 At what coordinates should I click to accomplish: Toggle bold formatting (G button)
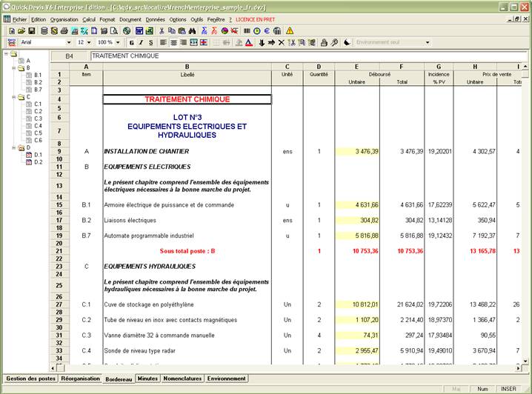[x=130, y=43]
